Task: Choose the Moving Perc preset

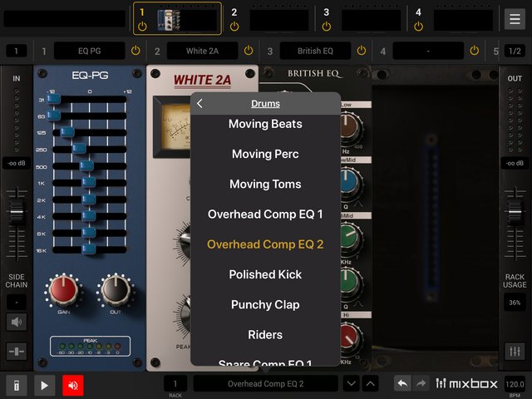Action: 265,154
